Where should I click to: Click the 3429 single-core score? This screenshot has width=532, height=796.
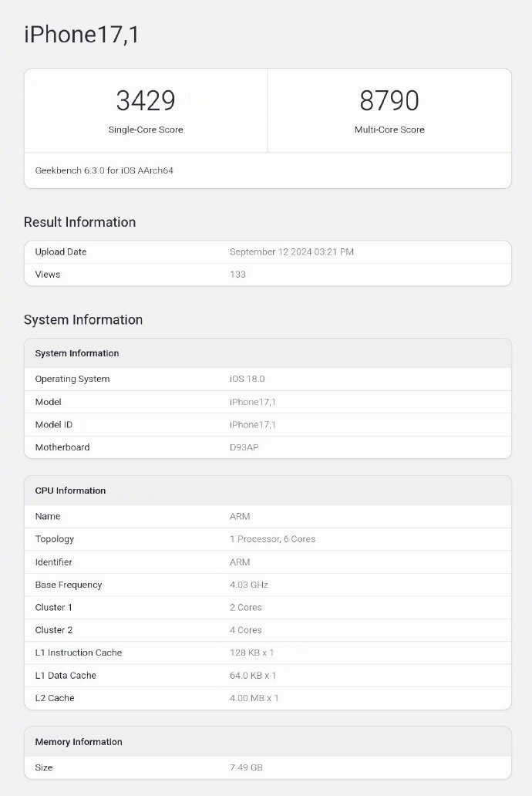coord(146,101)
